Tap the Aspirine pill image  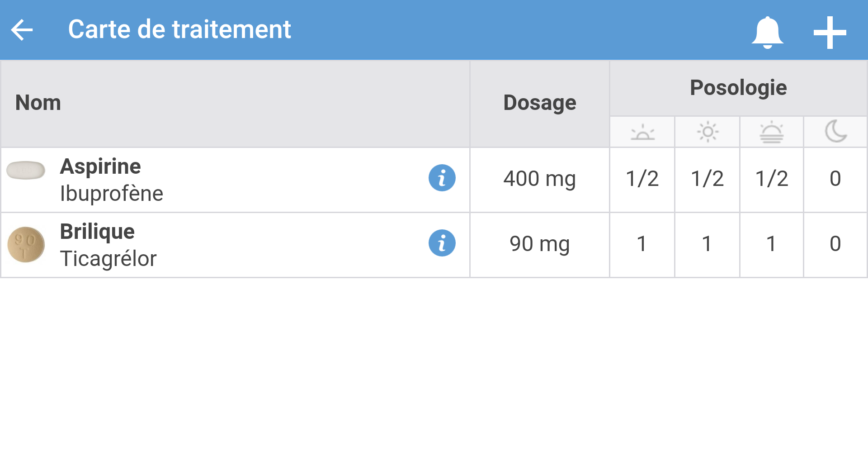point(26,171)
